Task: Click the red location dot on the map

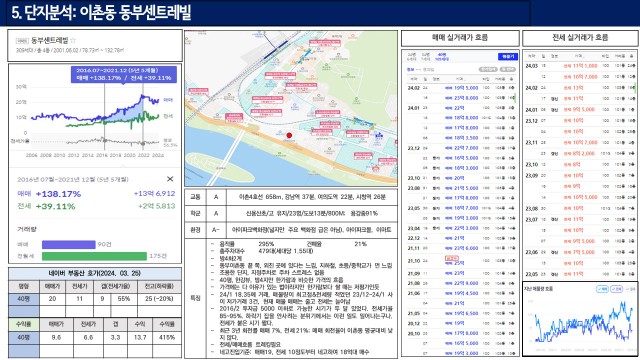Action: coord(289,135)
